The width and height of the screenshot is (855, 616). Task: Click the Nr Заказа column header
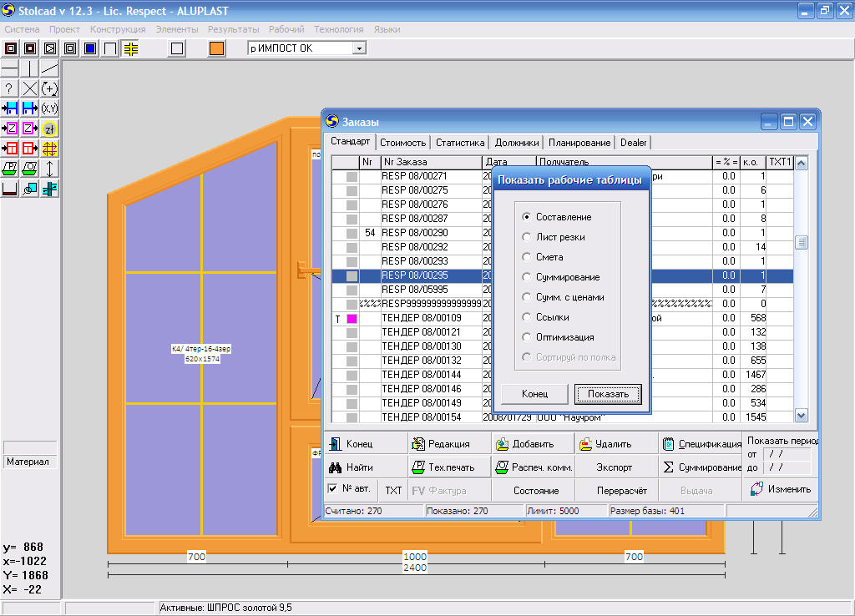pos(431,162)
